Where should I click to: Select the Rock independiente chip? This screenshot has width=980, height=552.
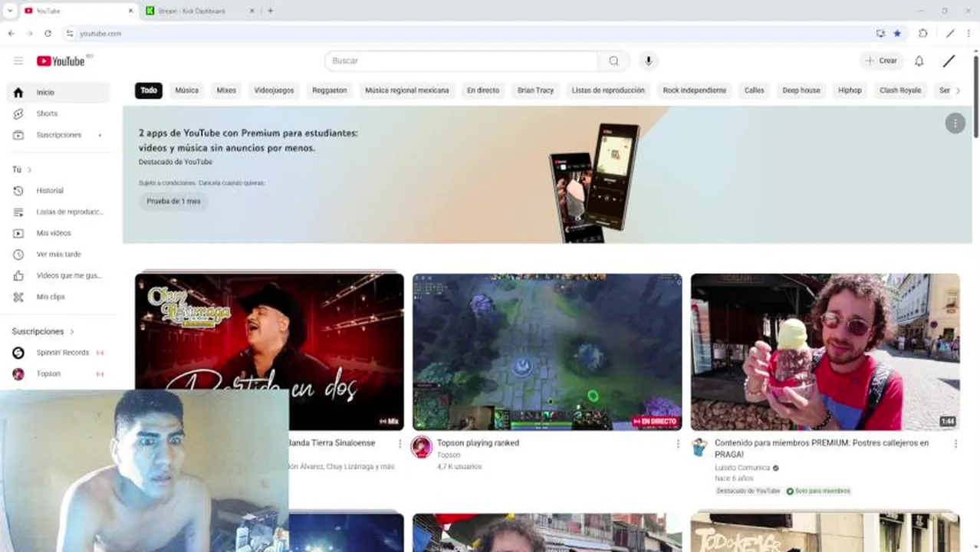694,90
